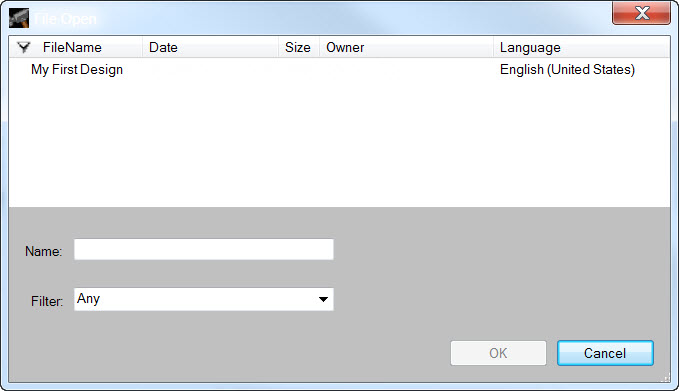Screen dimensions: 679x391
Task: Click the File Open title bar text
Action: coord(65,19)
